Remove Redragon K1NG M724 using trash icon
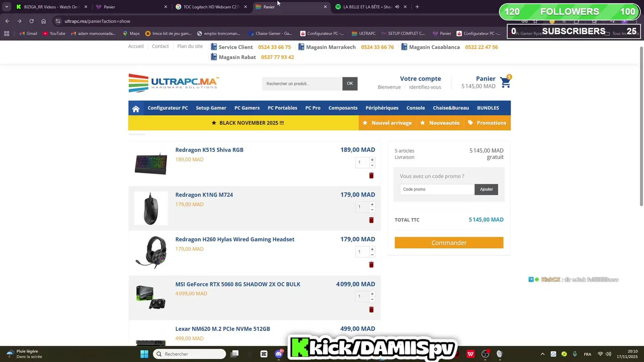644x362 pixels. tap(371, 220)
